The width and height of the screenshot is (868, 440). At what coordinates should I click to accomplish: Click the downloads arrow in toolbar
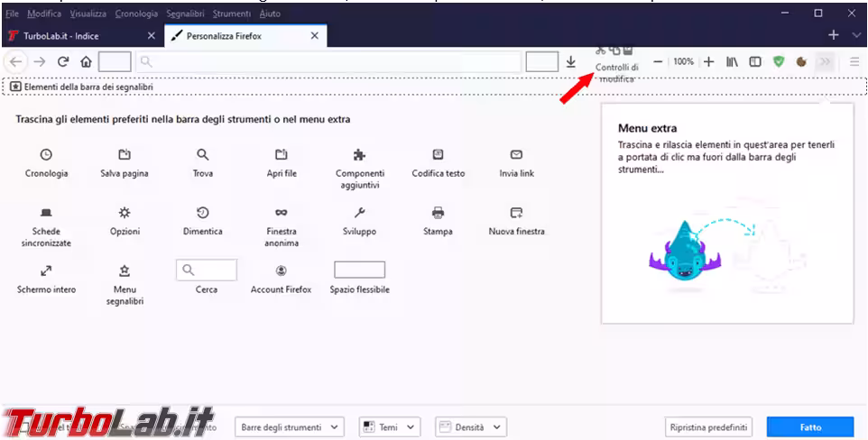click(x=570, y=62)
